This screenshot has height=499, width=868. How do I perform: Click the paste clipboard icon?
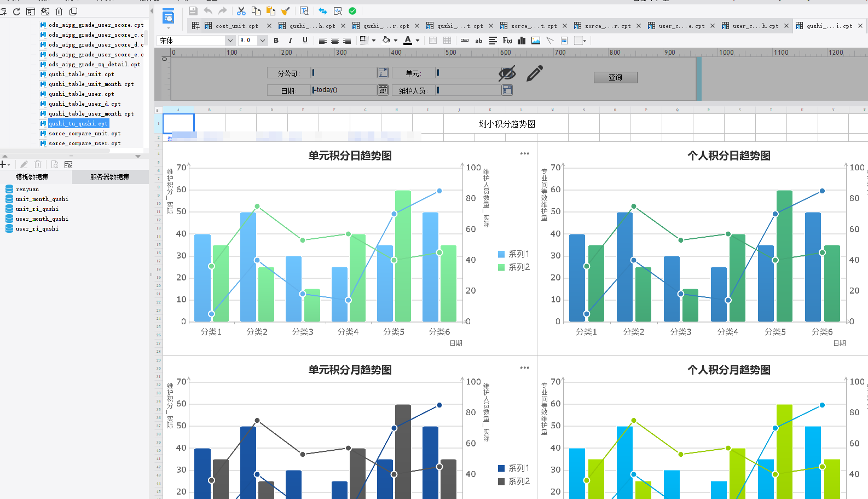tap(270, 11)
